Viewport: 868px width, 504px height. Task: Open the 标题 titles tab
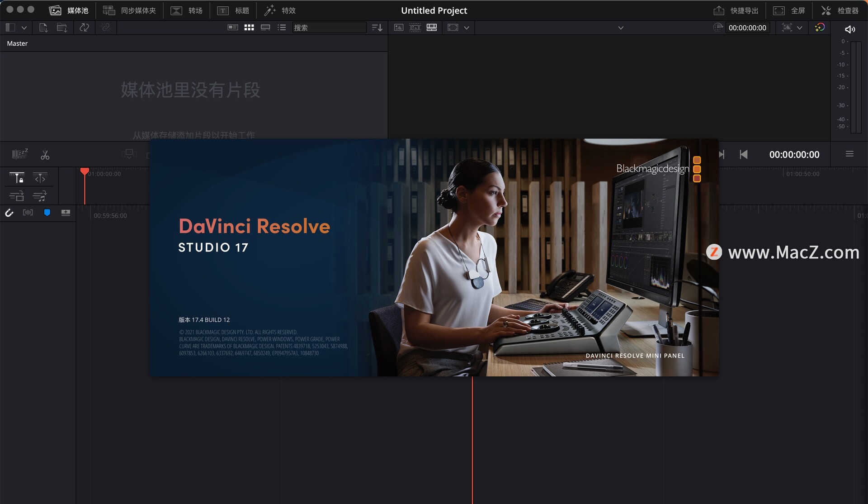[233, 10]
